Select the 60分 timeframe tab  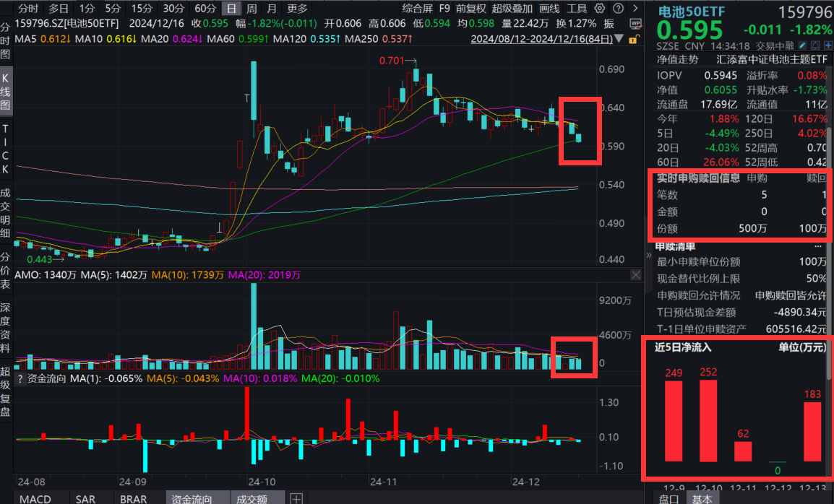[205, 9]
